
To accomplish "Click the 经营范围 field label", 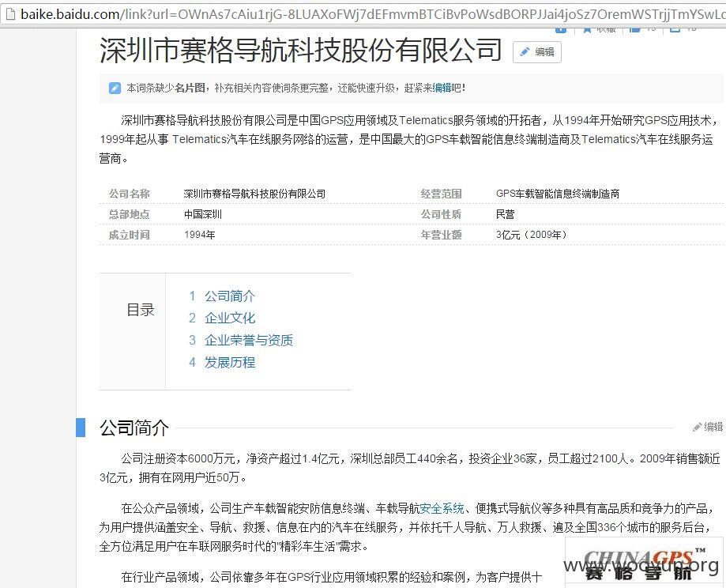I will (442, 194).
